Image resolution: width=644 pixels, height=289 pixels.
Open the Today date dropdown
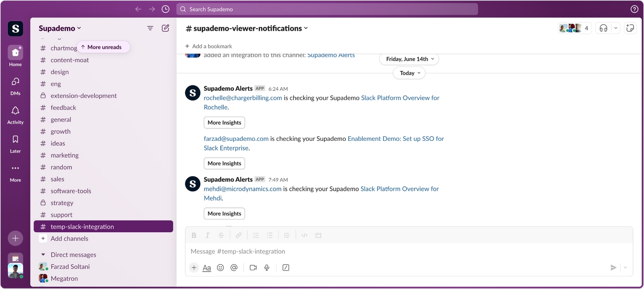coord(409,73)
